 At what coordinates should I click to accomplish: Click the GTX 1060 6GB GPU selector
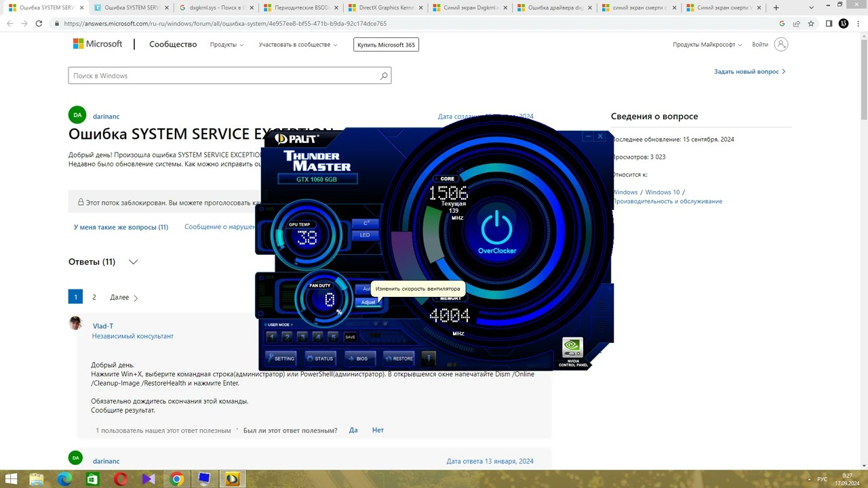pyautogui.click(x=317, y=180)
